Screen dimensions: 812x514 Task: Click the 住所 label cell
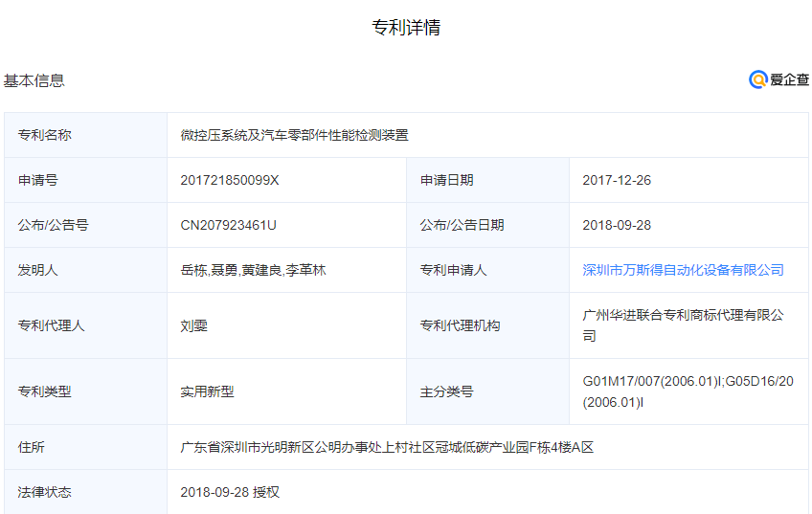tap(85, 447)
